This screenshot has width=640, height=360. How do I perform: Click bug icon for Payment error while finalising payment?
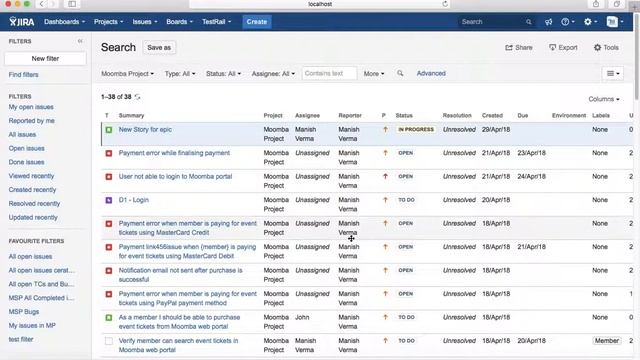coord(109,153)
